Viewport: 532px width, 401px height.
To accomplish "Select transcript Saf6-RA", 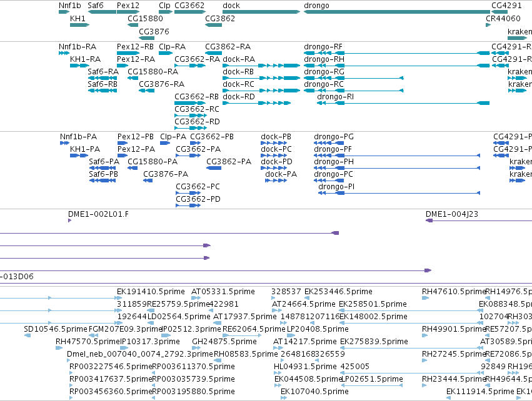I will tap(103, 78).
